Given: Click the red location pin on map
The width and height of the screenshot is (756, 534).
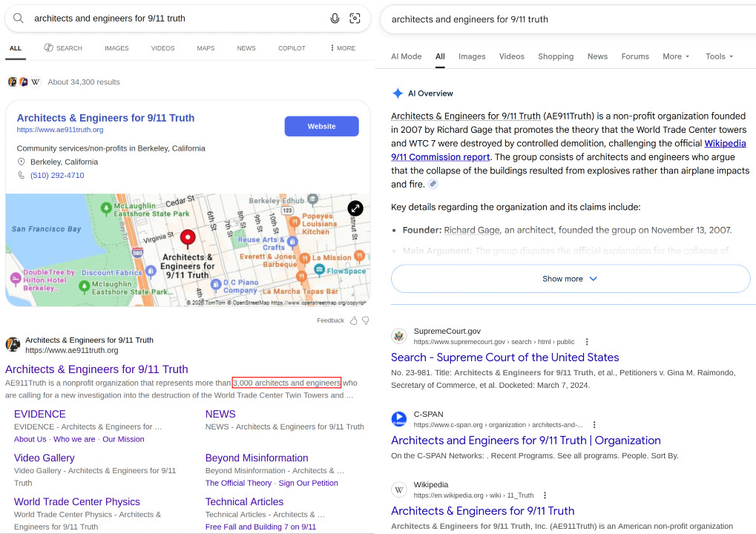Looking at the screenshot, I should click(x=188, y=239).
